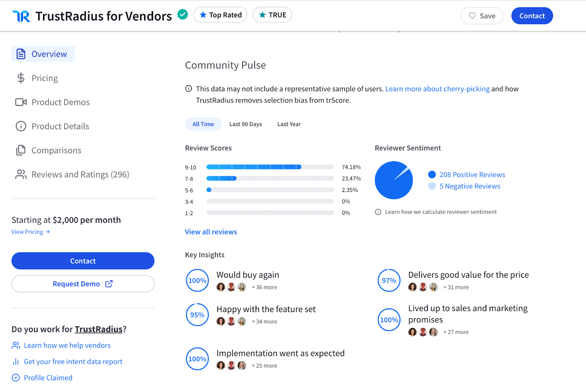586x392 pixels.
Task: Click the TrustRadius logo icon
Action: (x=21, y=16)
